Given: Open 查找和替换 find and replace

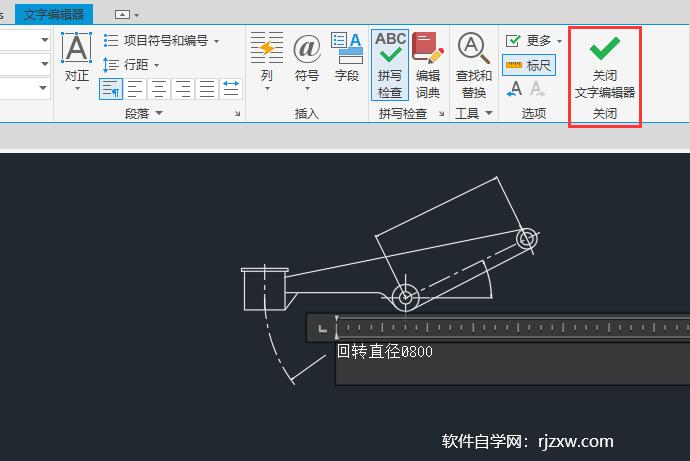Looking at the screenshot, I should point(473,65).
